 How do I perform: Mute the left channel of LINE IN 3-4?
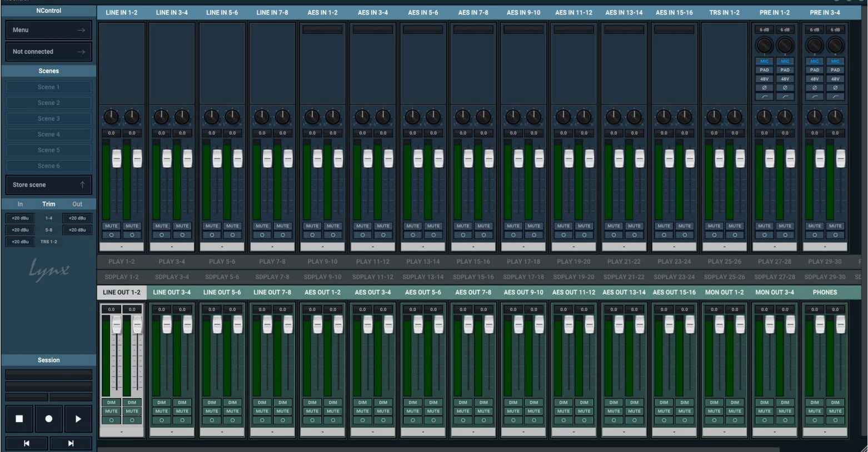pyautogui.click(x=161, y=226)
